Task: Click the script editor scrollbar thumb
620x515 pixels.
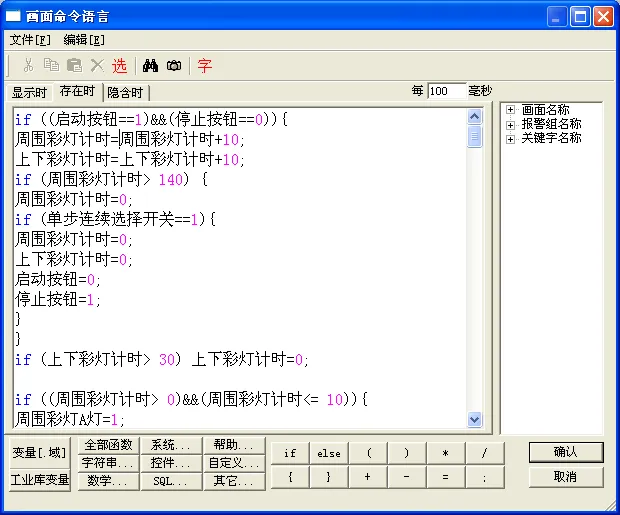Action: 474,136
